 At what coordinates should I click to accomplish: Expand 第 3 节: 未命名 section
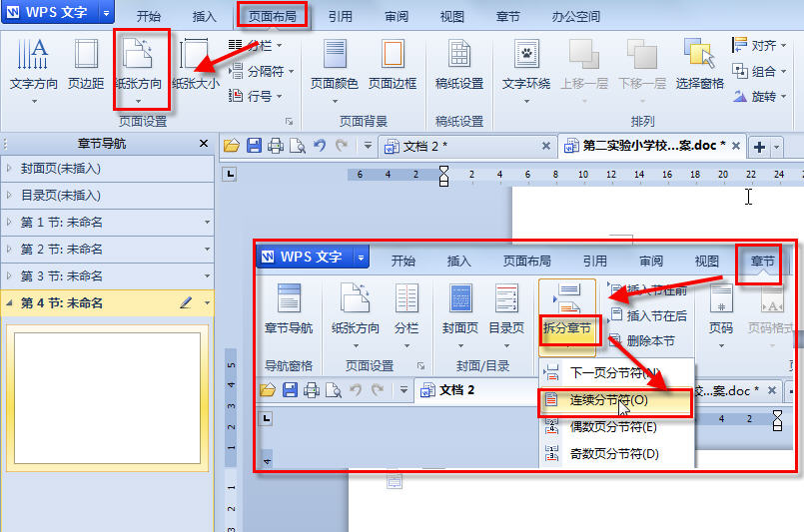click(x=9, y=275)
